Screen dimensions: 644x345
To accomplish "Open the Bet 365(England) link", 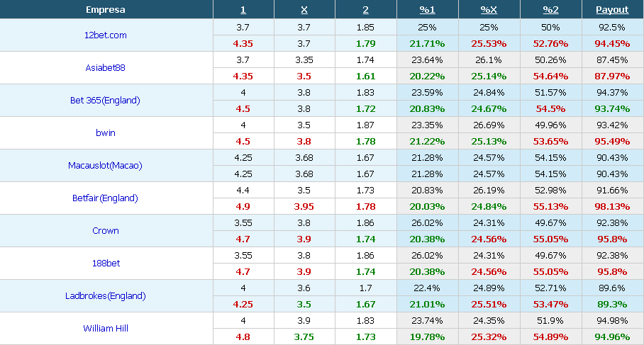I will point(105,101).
